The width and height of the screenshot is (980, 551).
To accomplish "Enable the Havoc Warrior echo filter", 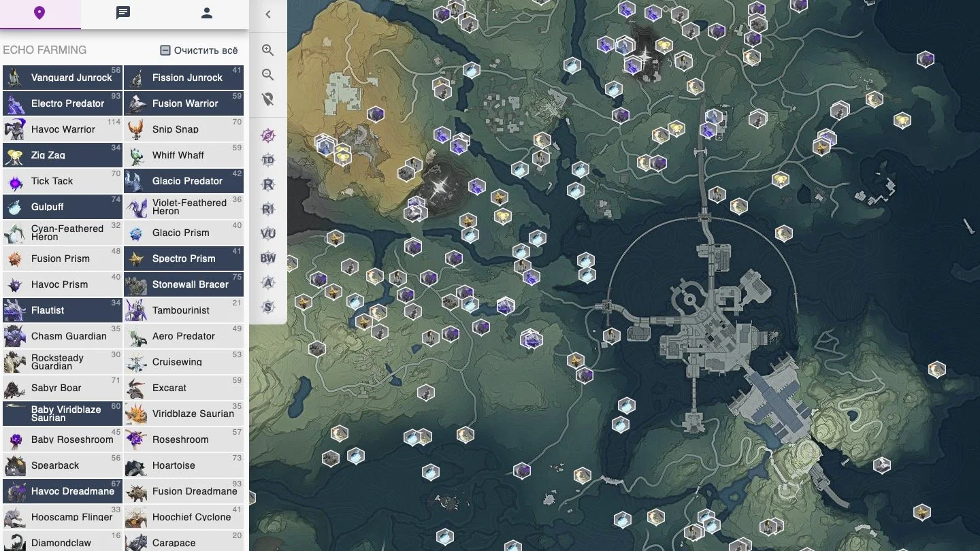I will click(x=62, y=129).
